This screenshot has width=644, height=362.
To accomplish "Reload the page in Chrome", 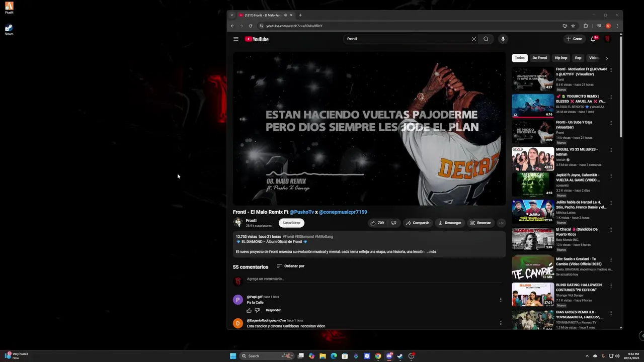I will click(x=251, y=26).
